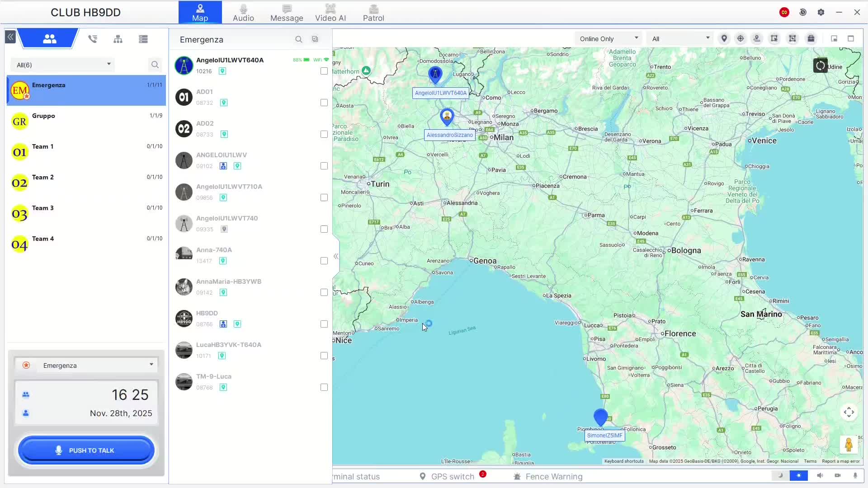This screenshot has height=488, width=868.
Task: Click the rectangle selection tool in map toolbar
Action: (774, 39)
